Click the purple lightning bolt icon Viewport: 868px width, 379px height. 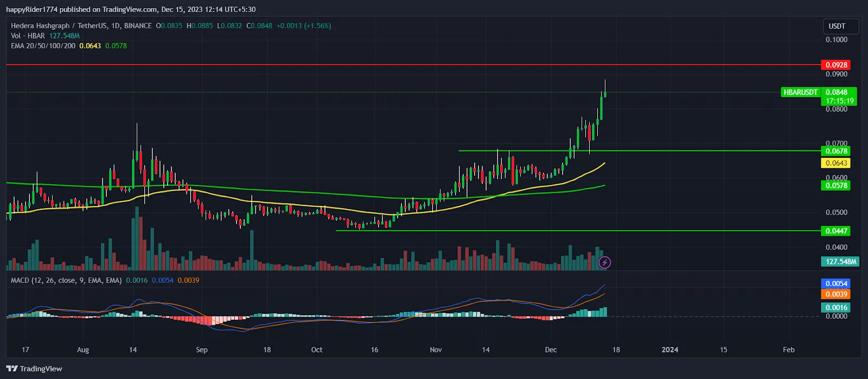tap(604, 263)
